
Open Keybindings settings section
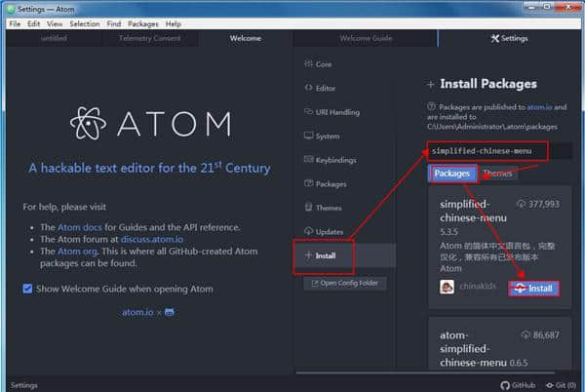pyautogui.click(x=336, y=160)
